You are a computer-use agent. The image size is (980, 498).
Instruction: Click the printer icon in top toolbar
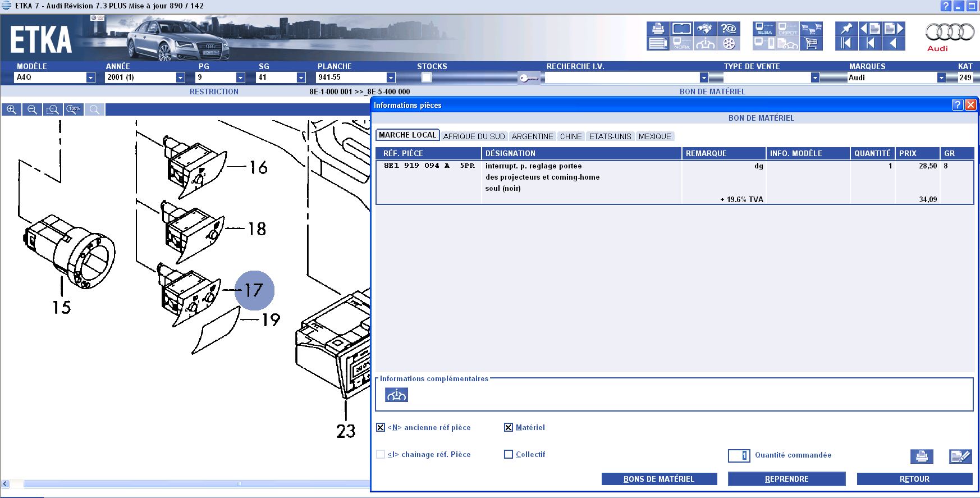pyautogui.click(x=657, y=29)
